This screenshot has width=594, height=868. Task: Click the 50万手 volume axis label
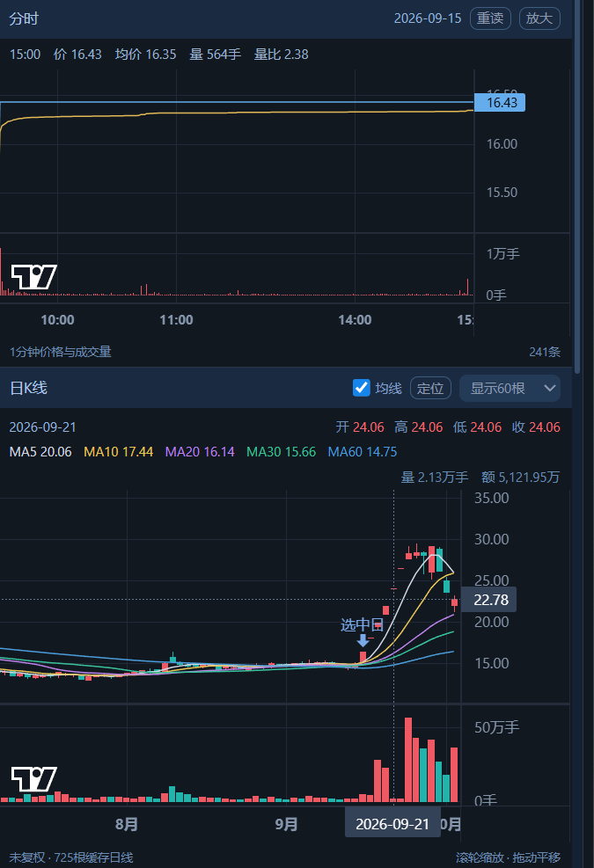point(497,727)
